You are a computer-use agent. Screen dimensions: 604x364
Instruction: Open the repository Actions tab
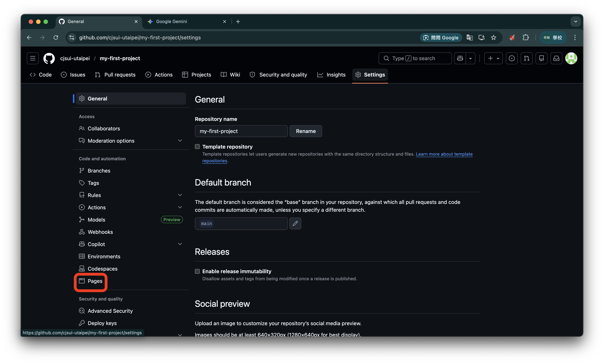159,75
